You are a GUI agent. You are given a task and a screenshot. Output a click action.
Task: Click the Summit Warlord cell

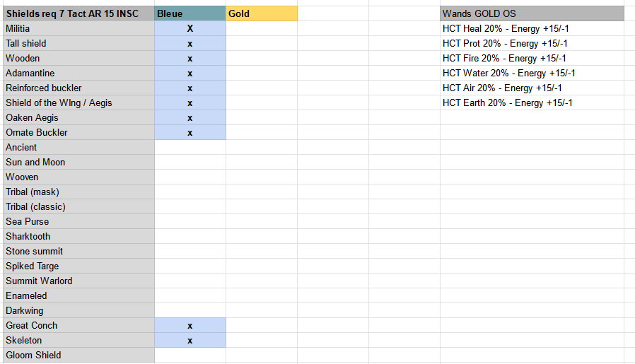click(x=77, y=281)
